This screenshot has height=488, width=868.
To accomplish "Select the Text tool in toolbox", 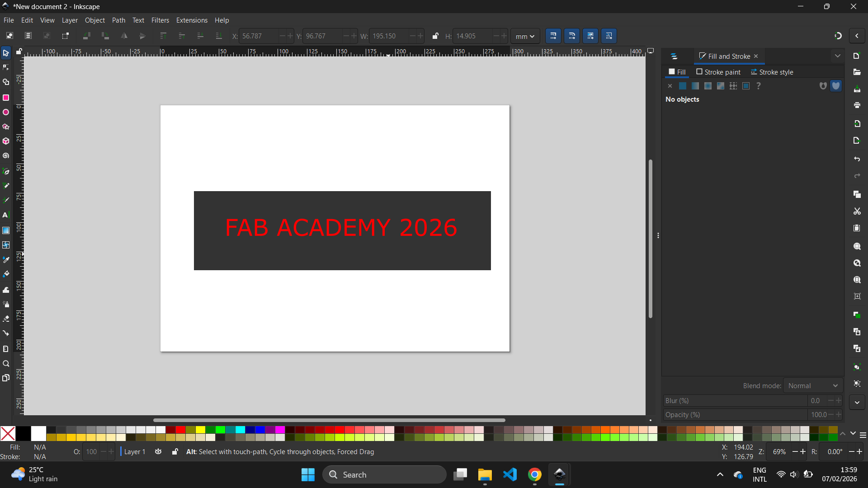I will 6,215.
